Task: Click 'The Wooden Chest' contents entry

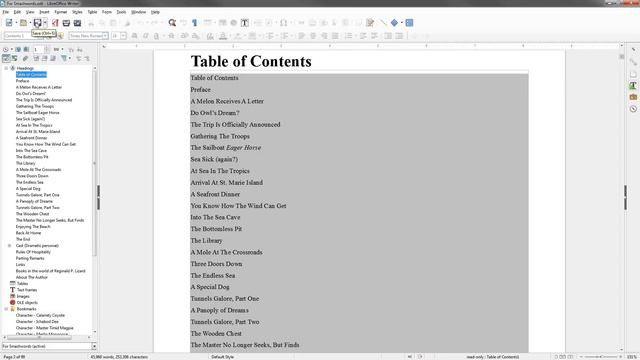Action: click(216, 333)
